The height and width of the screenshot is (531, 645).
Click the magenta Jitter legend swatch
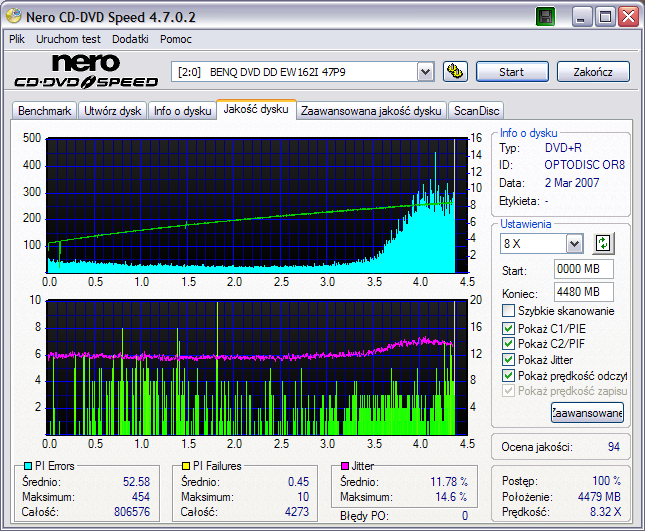(x=345, y=466)
